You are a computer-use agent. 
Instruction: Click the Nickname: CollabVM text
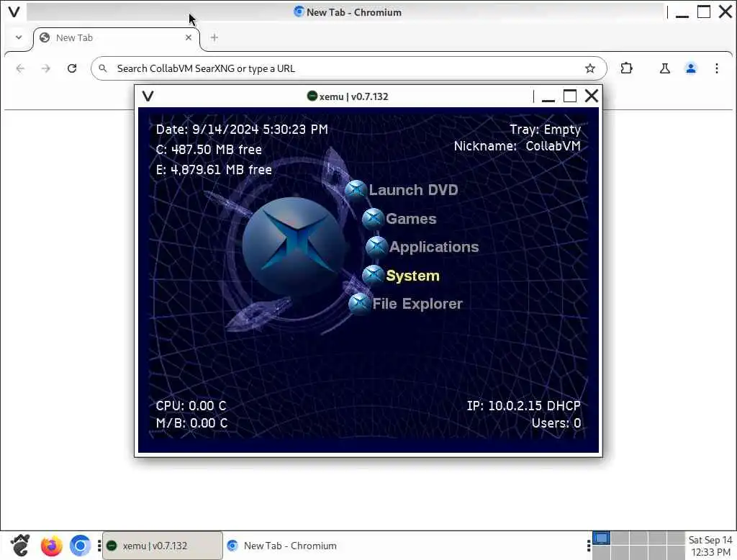point(517,146)
